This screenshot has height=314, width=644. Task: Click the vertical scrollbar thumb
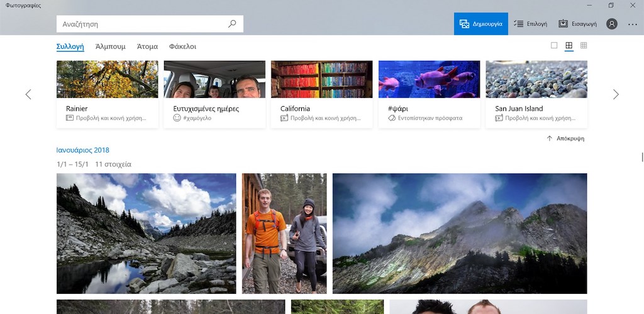pos(641,157)
